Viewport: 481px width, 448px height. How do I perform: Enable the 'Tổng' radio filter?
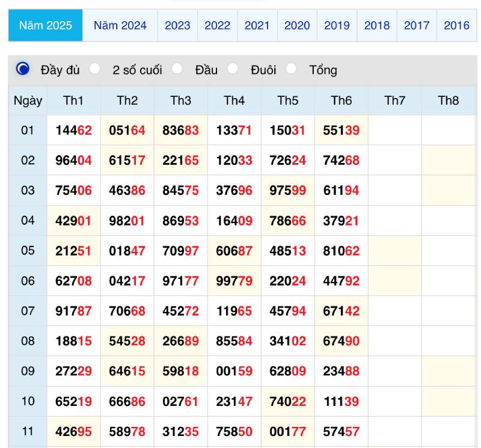point(292,69)
